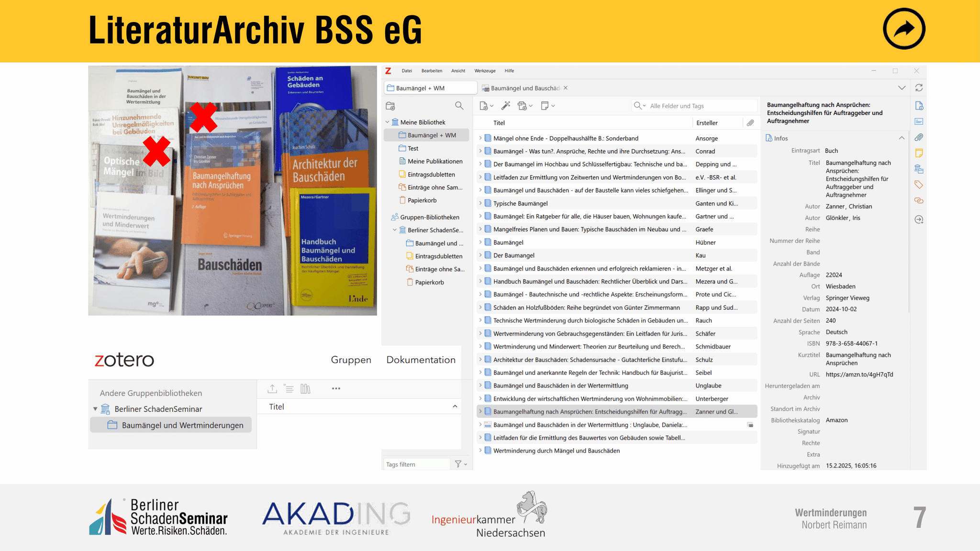Open the amzn.to URL value
Image resolution: width=980 pixels, height=551 pixels.
pyautogui.click(x=859, y=375)
